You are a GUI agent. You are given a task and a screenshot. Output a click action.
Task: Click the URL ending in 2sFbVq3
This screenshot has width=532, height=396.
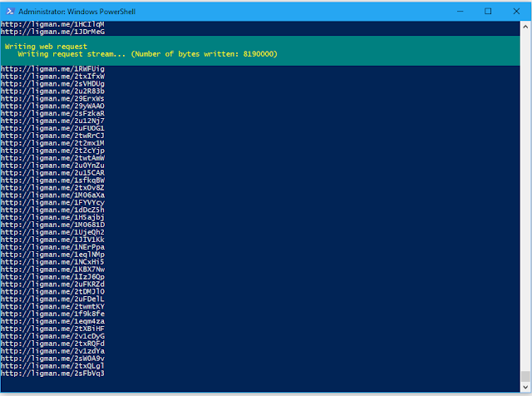52,374
